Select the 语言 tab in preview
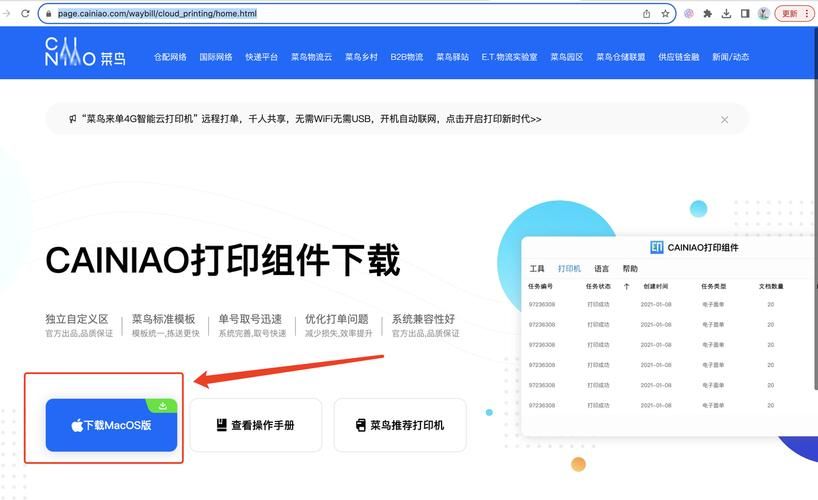Viewport: 818px width, 500px height. 602,268
